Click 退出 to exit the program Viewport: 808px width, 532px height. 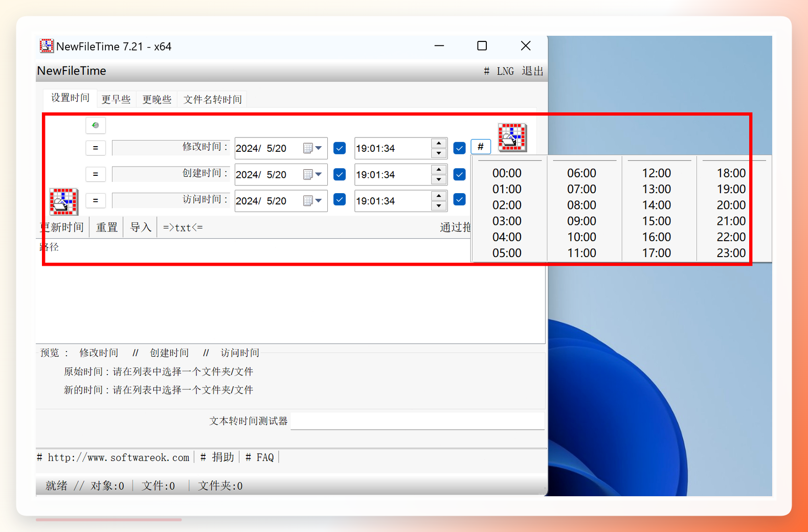coord(532,71)
